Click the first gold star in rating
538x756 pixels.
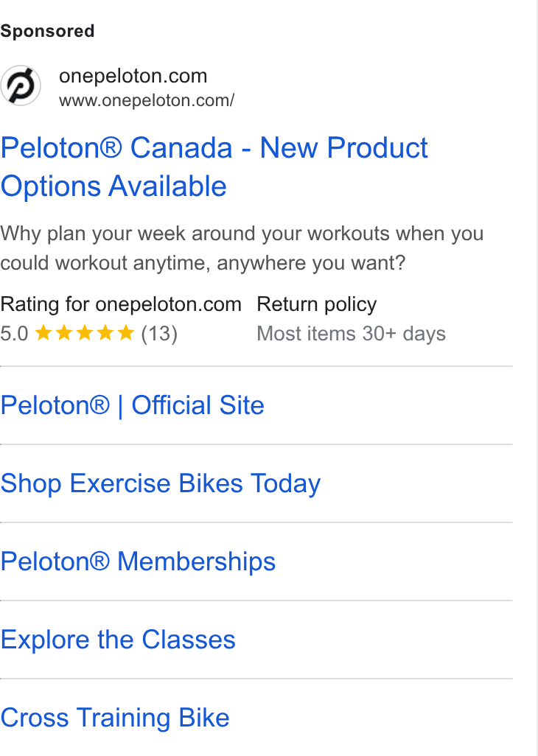pyautogui.click(x=43, y=332)
